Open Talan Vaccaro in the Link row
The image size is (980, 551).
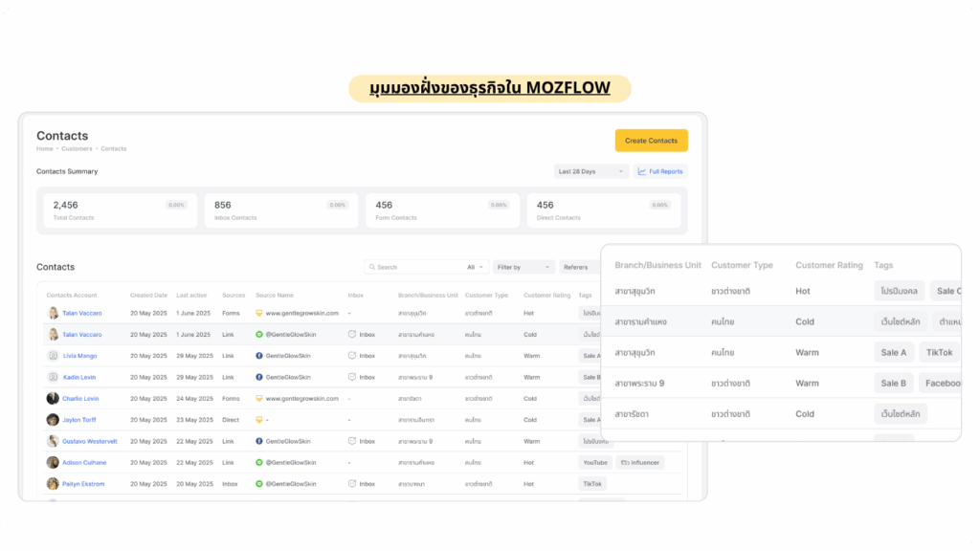82,334
